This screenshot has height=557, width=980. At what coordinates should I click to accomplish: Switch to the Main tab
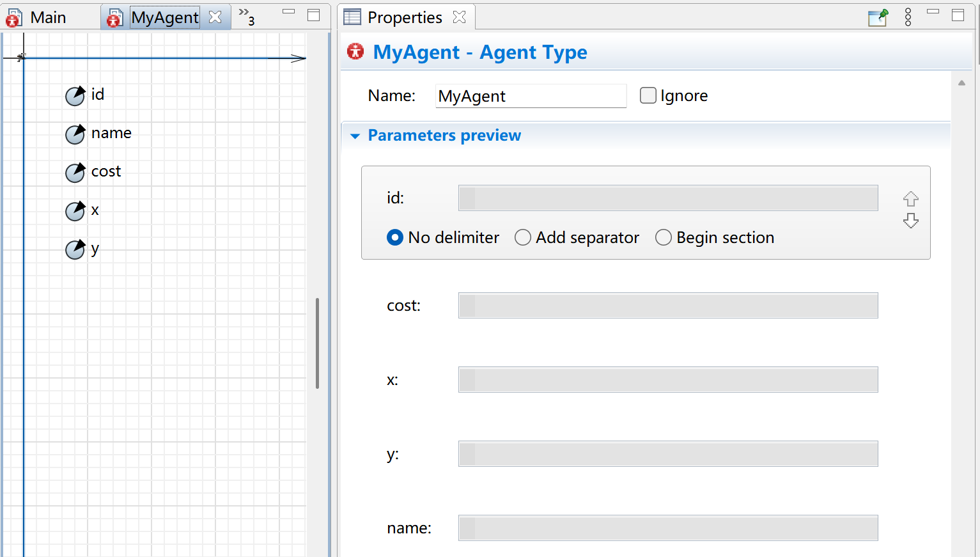coord(48,17)
